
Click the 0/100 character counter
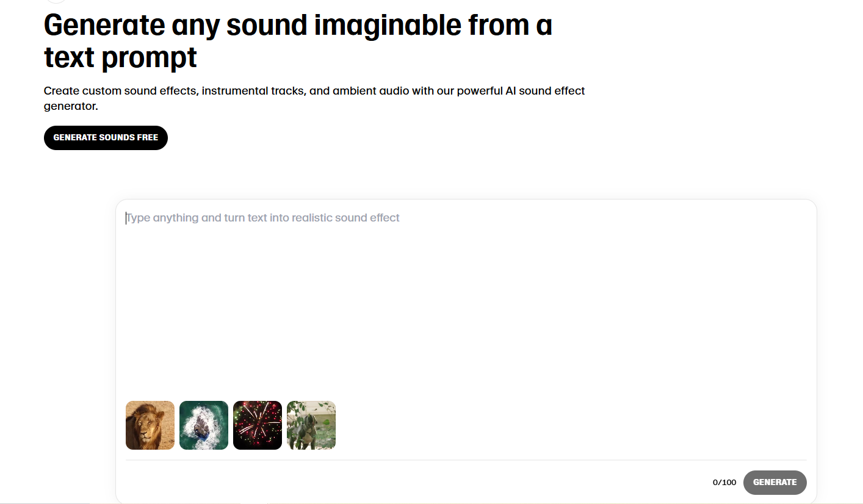pyautogui.click(x=724, y=483)
